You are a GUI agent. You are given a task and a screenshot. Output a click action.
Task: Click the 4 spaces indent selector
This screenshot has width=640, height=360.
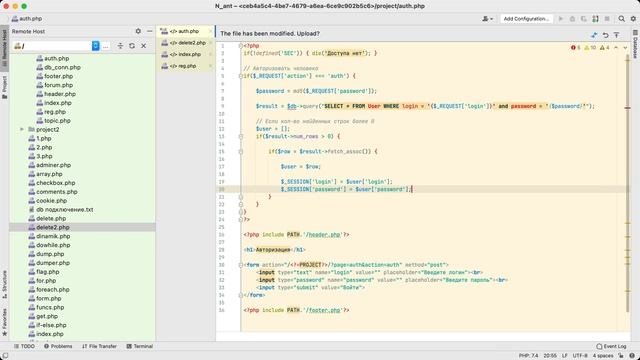[603, 356]
